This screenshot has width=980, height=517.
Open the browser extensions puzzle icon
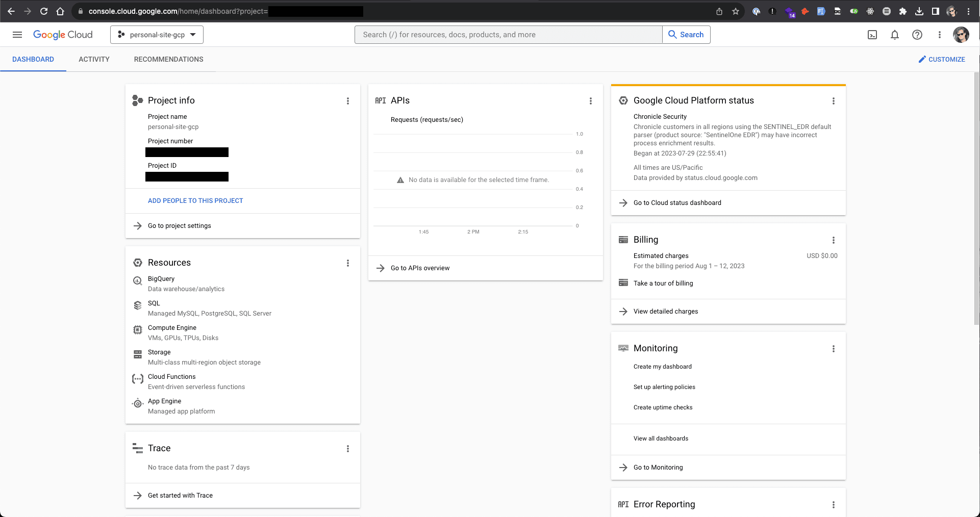click(x=903, y=11)
